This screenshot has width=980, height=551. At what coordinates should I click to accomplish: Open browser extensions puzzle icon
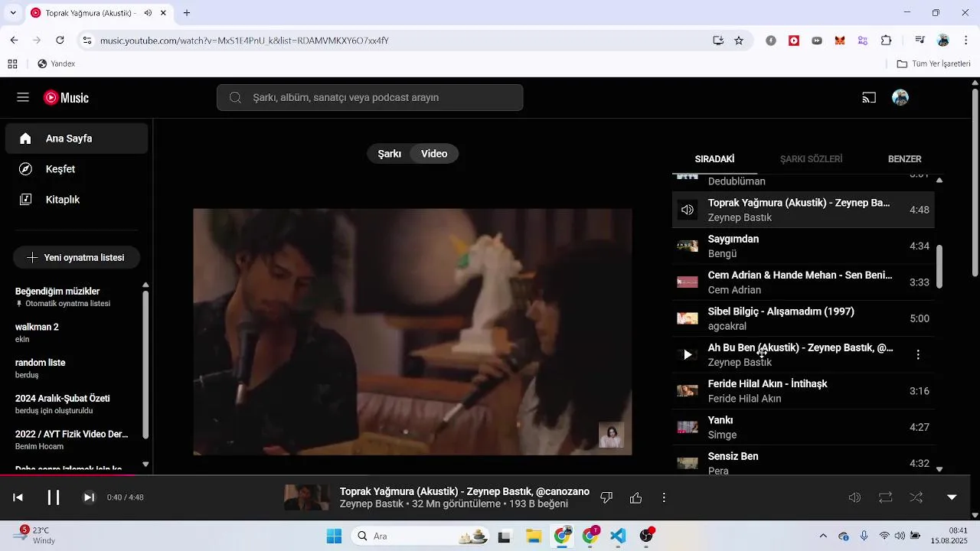tap(886, 41)
